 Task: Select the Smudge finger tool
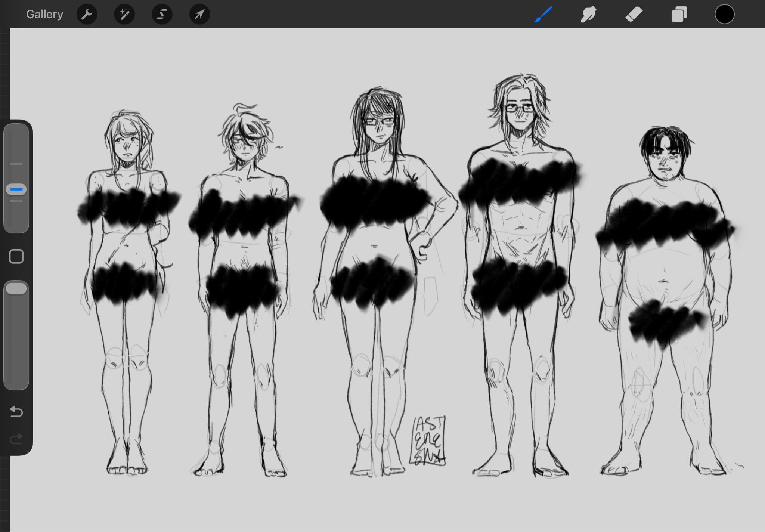pos(588,15)
